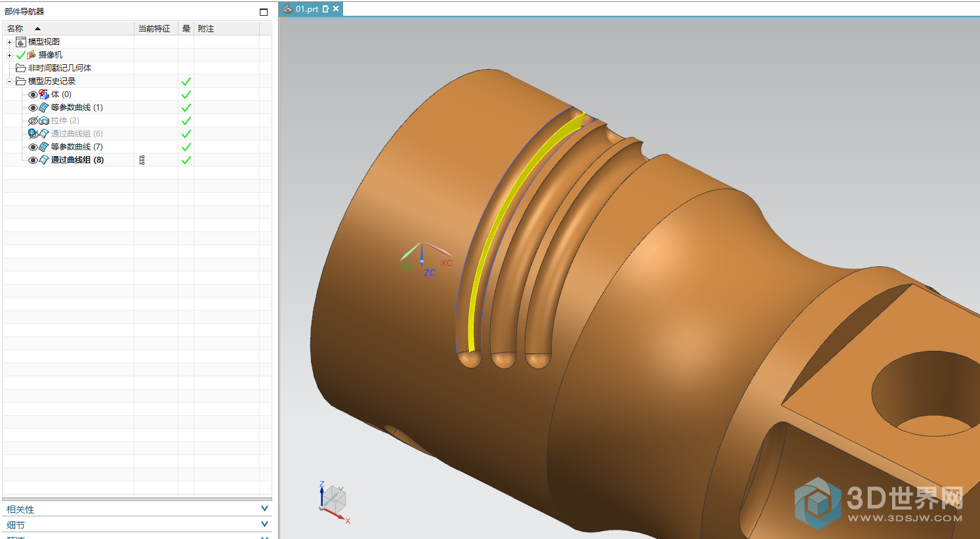980x539 pixels.
Task: Click the 当前特征 column header
Action: tap(156, 29)
